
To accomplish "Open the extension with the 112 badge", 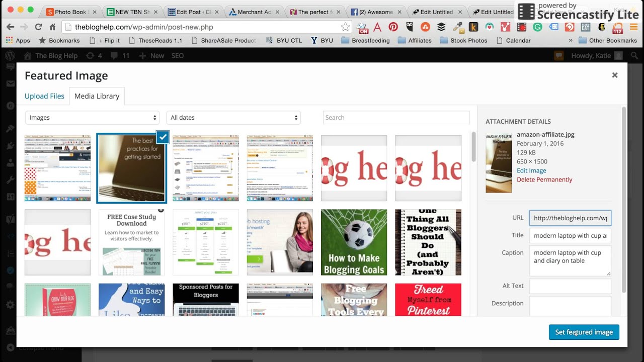I will point(617,28).
